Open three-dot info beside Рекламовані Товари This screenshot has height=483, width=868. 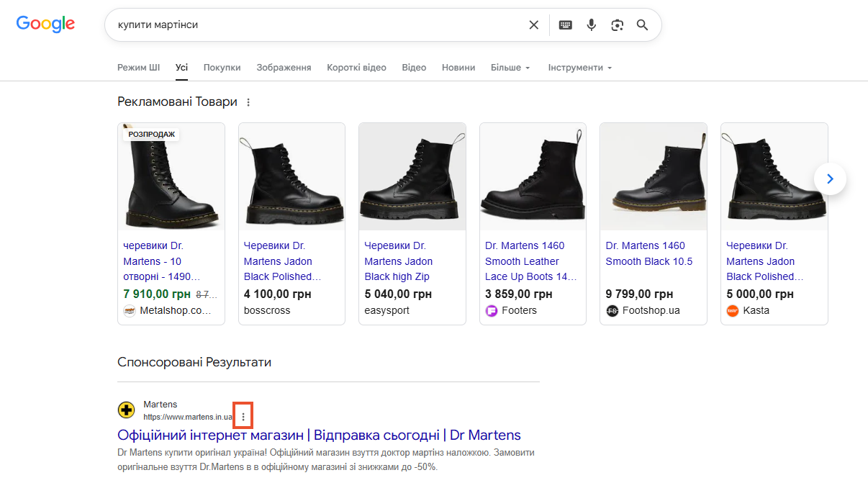click(248, 102)
